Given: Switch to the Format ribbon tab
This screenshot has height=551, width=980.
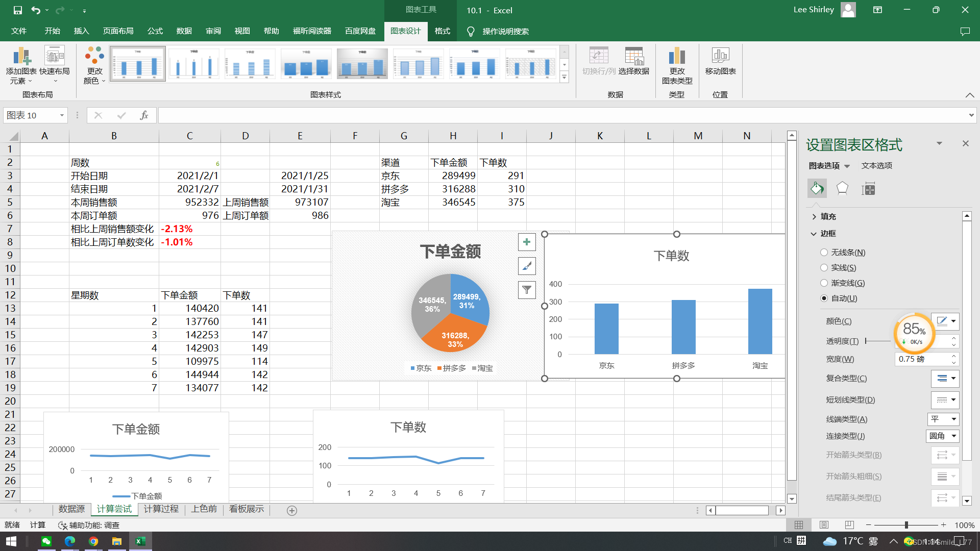Looking at the screenshot, I should pyautogui.click(x=442, y=31).
